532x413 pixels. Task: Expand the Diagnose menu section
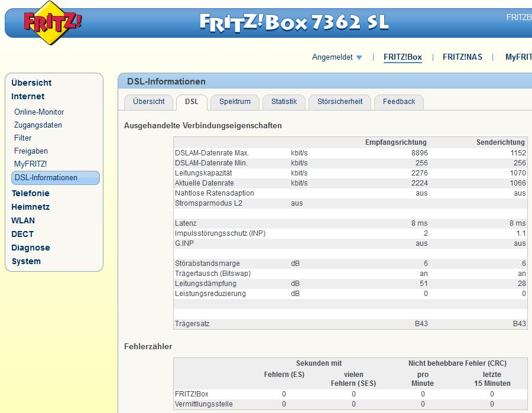pyautogui.click(x=31, y=248)
